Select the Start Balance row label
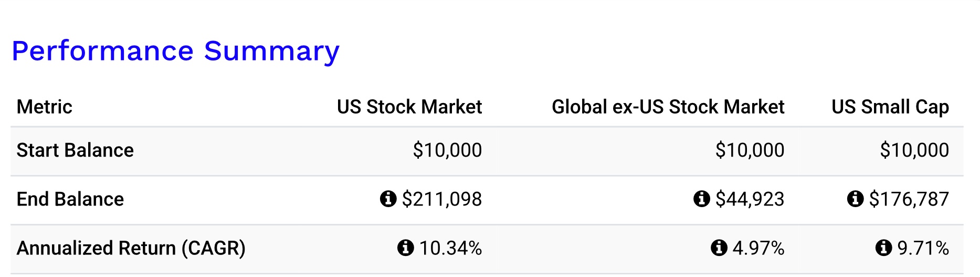 click(75, 150)
